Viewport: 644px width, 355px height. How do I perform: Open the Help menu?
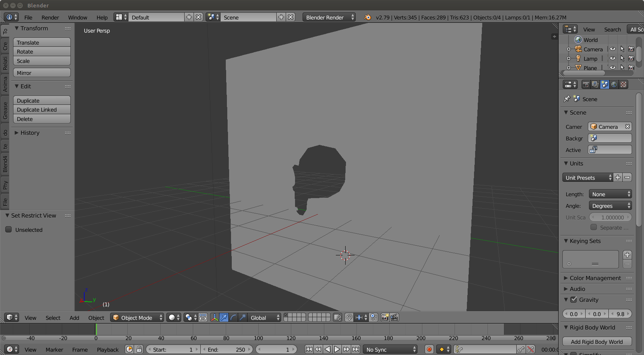[x=102, y=17]
